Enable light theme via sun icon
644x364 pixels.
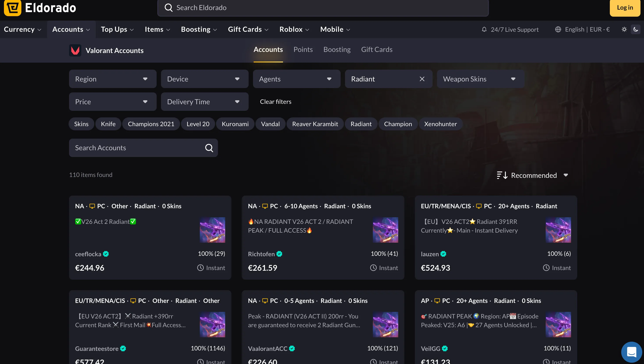click(x=624, y=29)
